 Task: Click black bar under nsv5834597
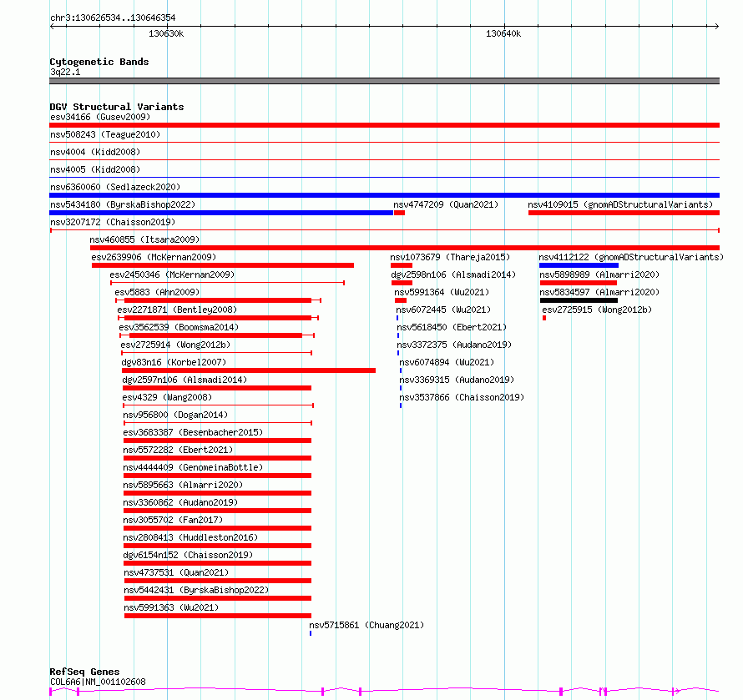pos(579,300)
